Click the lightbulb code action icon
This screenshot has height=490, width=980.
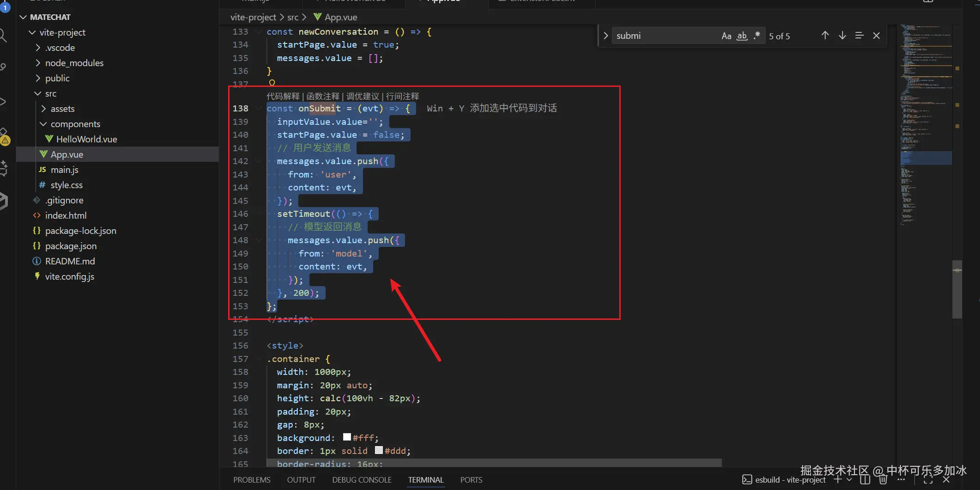pyautogui.click(x=272, y=83)
